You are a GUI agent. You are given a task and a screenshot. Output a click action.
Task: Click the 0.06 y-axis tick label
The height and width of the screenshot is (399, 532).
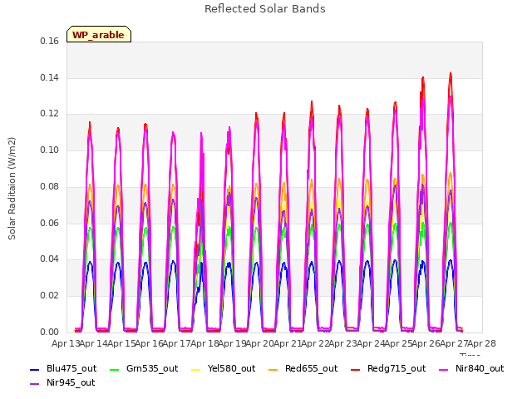pyautogui.click(x=50, y=223)
